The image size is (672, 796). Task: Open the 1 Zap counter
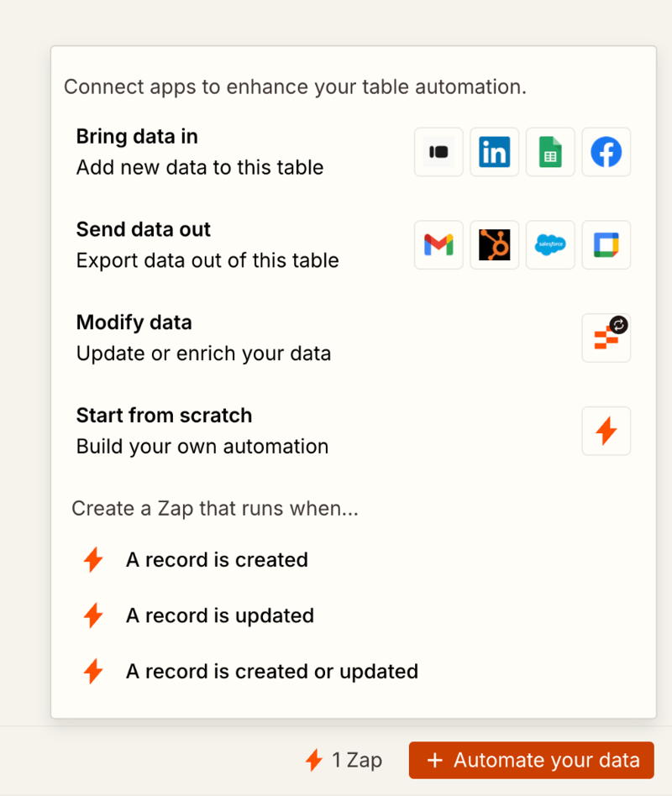tap(344, 760)
